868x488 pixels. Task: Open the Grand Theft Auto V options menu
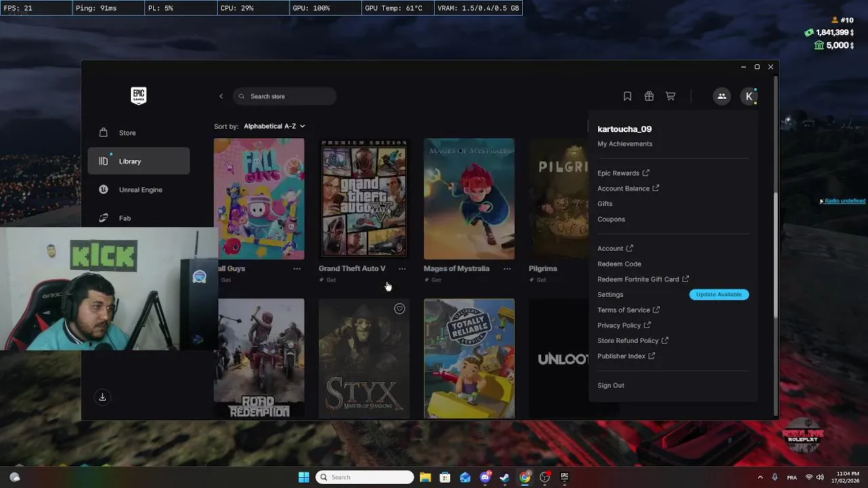pyautogui.click(x=402, y=268)
